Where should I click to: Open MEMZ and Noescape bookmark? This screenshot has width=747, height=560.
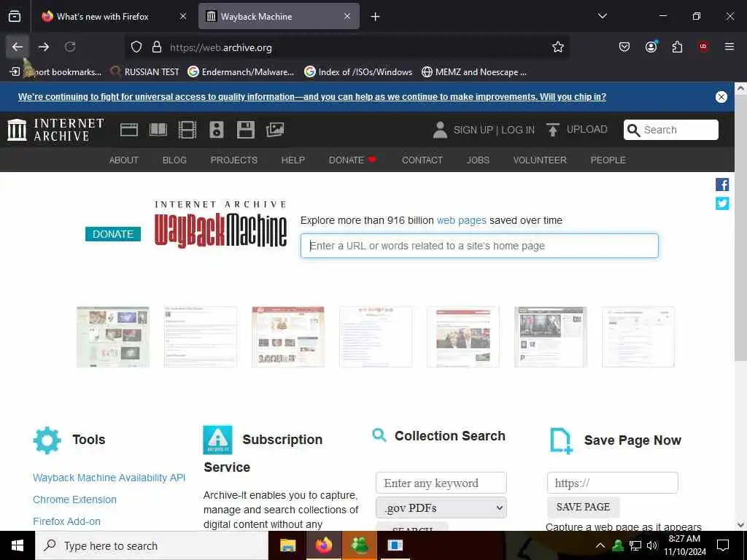[x=474, y=72]
